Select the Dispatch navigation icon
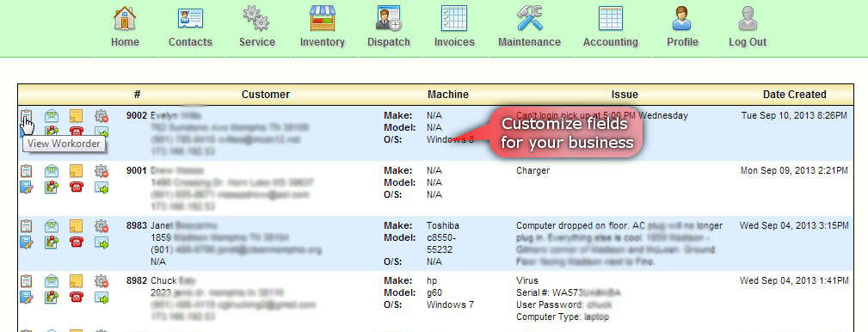868x332 pixels. pos(389,27)
